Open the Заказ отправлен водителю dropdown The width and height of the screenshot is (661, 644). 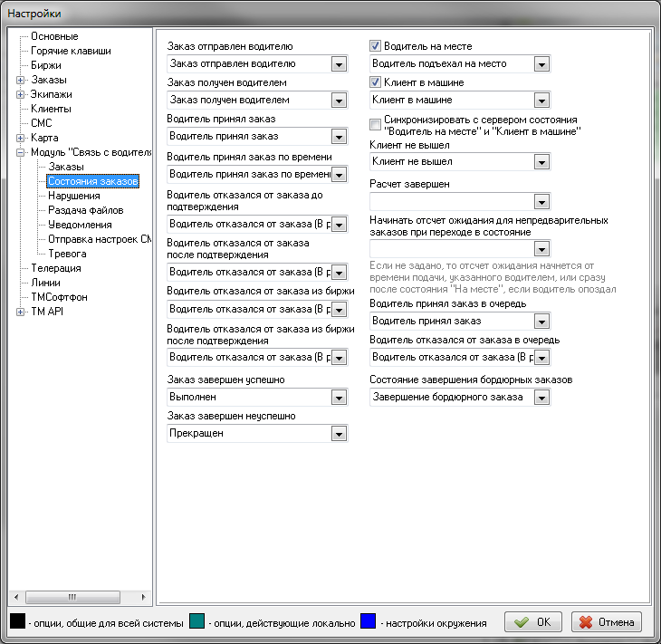coord(339,63)
